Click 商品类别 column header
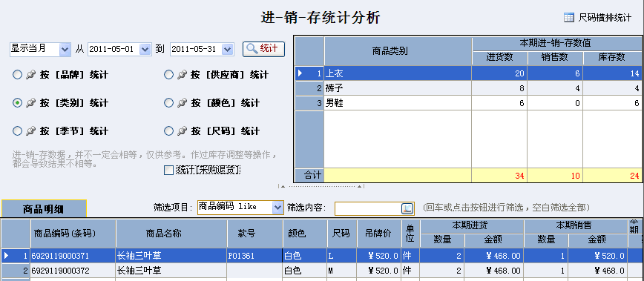Screen dimensions: 644x281 [398, 51]
